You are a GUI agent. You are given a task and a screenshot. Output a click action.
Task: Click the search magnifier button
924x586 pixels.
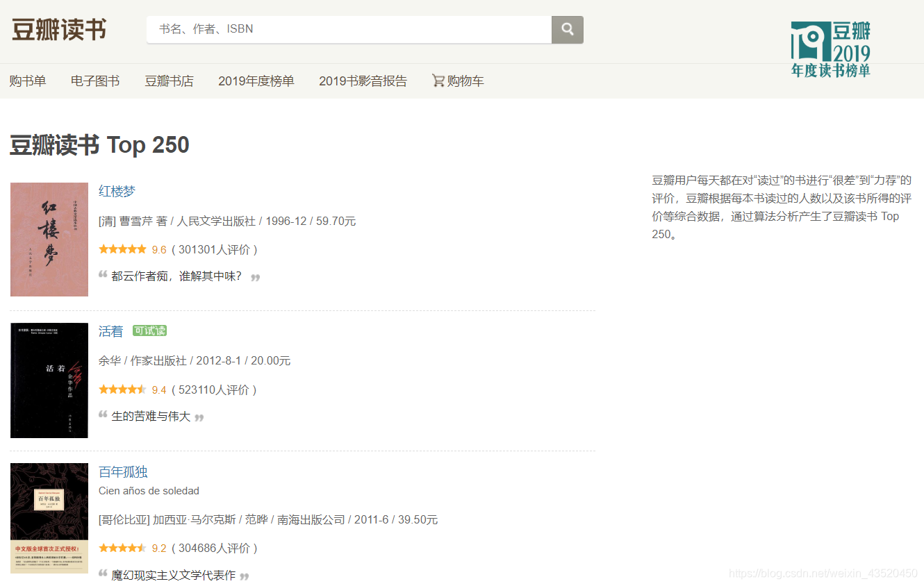pyautogui.click(x=567, y=30)
